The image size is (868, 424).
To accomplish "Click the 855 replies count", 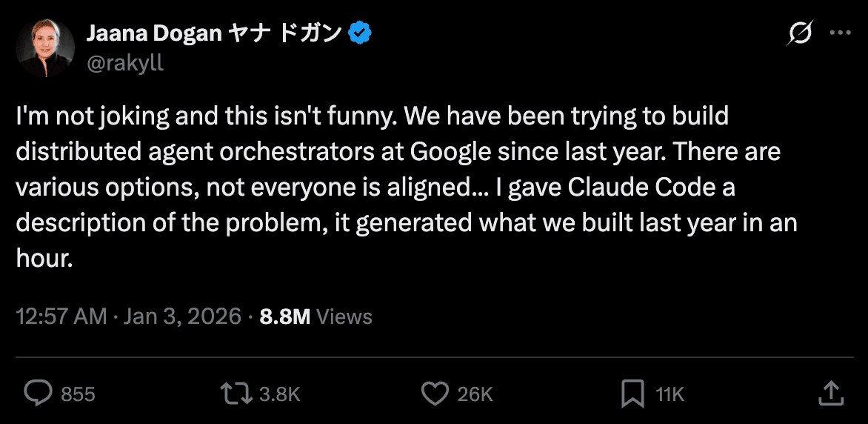I will (x=78, y=394).
